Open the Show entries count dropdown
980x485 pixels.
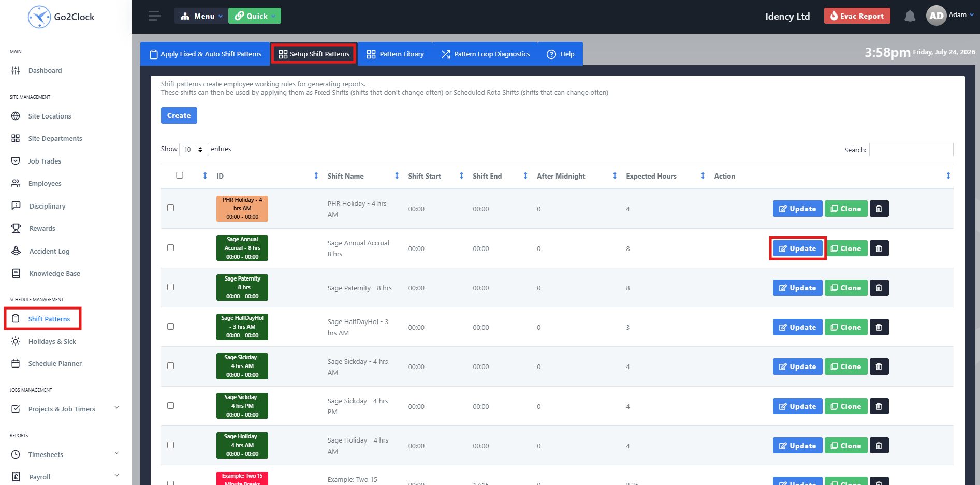(194, 150)
